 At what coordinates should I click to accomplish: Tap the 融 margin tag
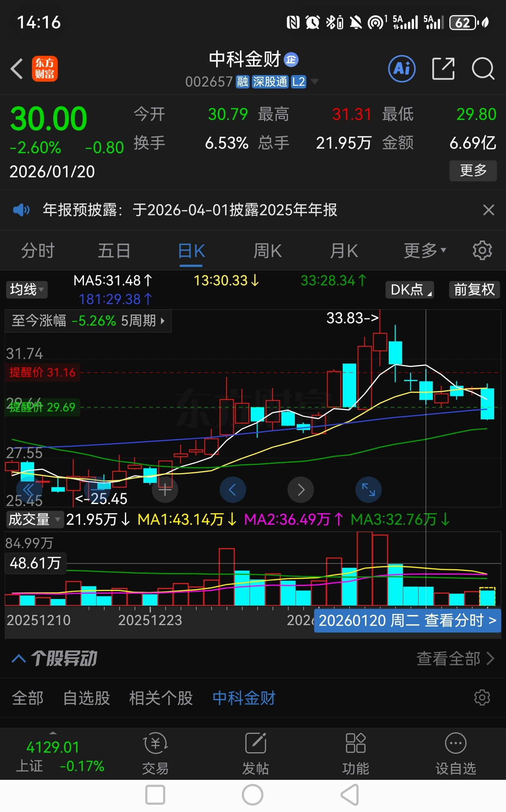pos(242,82)
